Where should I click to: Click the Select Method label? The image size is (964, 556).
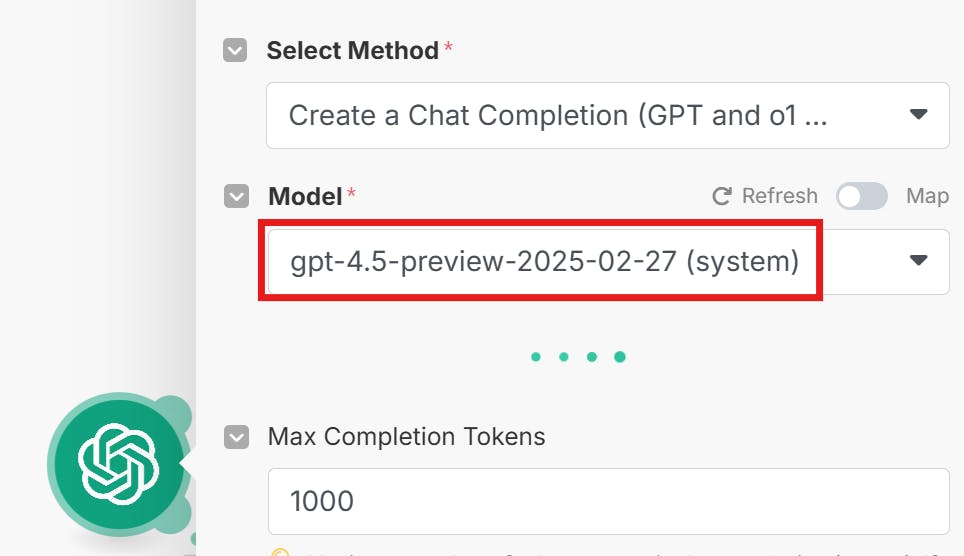[x=352, y=50]
